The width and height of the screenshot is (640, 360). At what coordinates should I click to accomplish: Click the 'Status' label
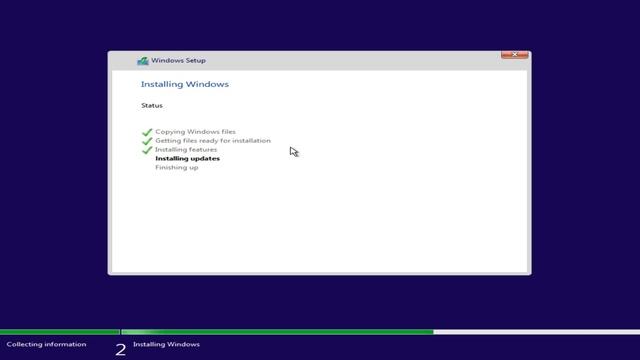152,105
